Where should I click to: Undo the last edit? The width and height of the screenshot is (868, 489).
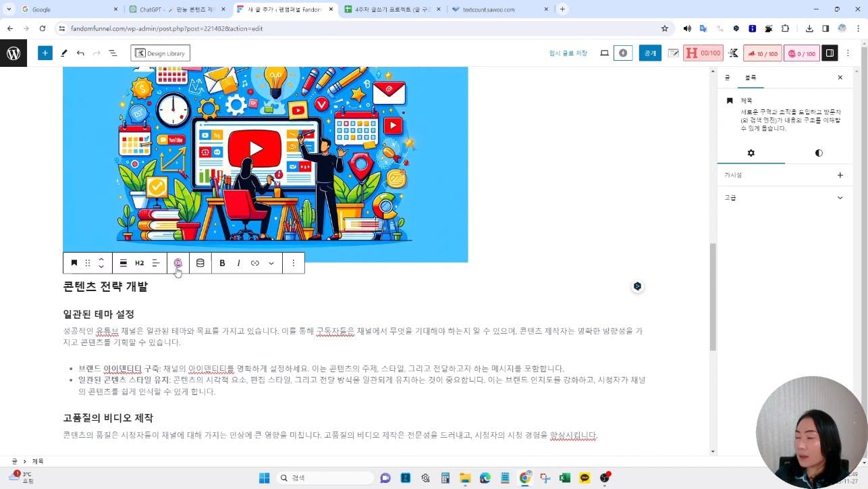pyautogui.click(x=80, y=53)
